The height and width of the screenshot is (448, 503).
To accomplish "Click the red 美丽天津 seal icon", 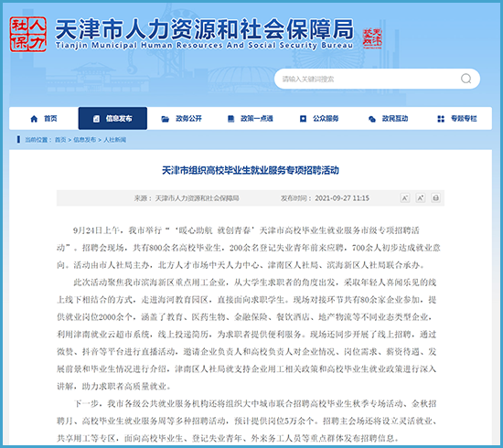I will 372,38.
